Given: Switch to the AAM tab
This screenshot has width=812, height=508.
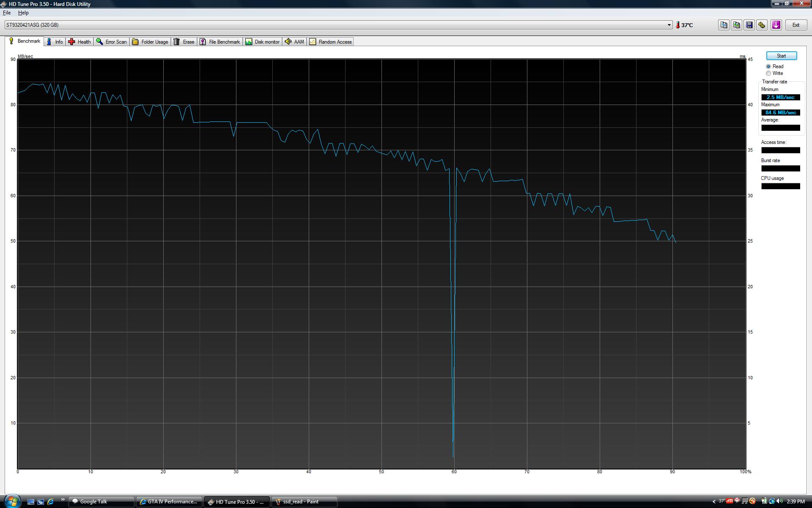Looking at the screenshot, I should pos(294,41).
